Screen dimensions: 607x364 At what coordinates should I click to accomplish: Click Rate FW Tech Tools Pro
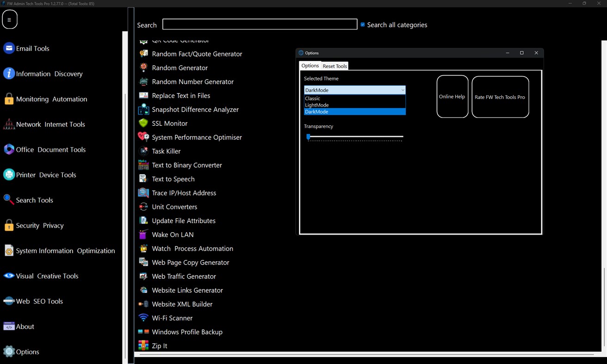(500, 97)
